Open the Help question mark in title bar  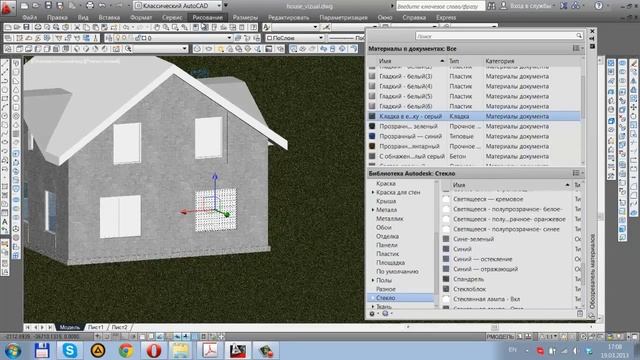(598, 6)
